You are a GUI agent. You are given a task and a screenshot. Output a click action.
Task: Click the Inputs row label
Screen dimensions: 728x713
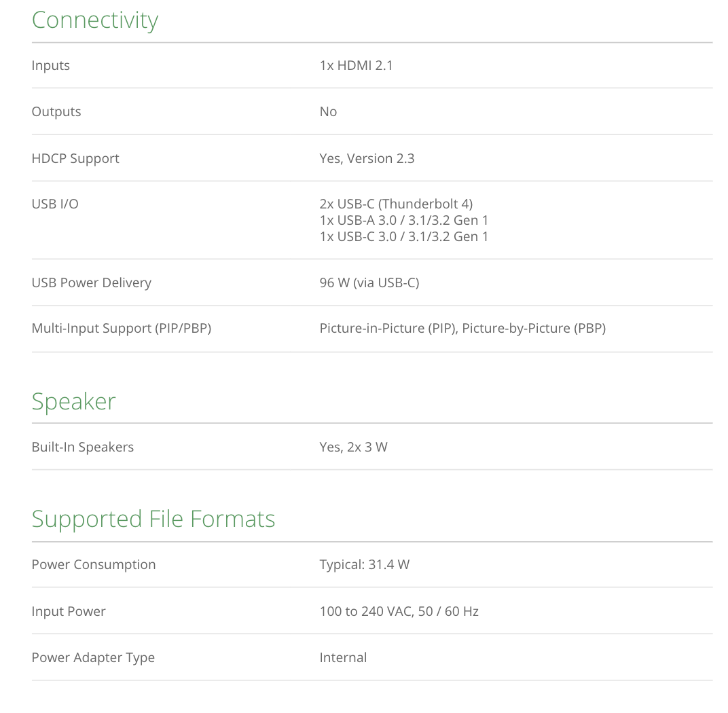tap(51, 66)
